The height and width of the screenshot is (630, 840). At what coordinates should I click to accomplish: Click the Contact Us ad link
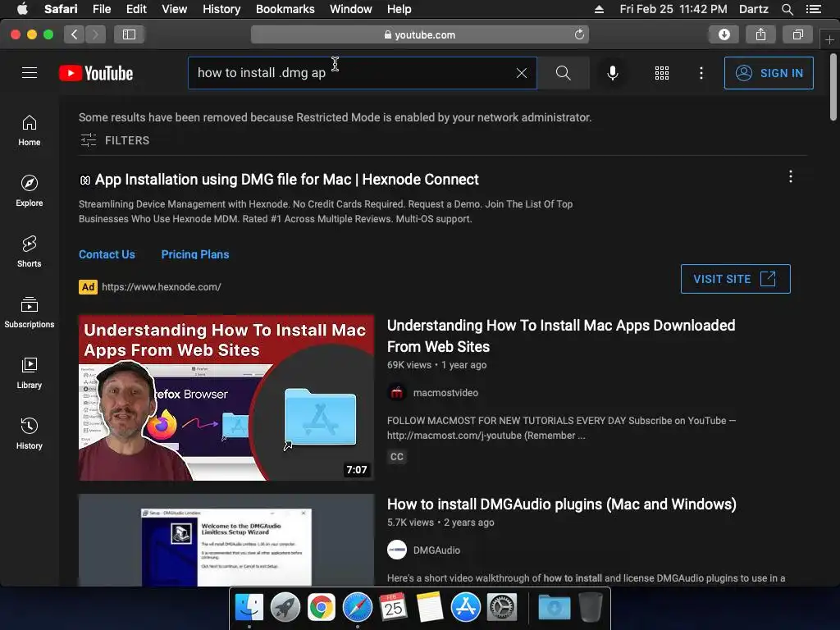(x=107, y=254)
